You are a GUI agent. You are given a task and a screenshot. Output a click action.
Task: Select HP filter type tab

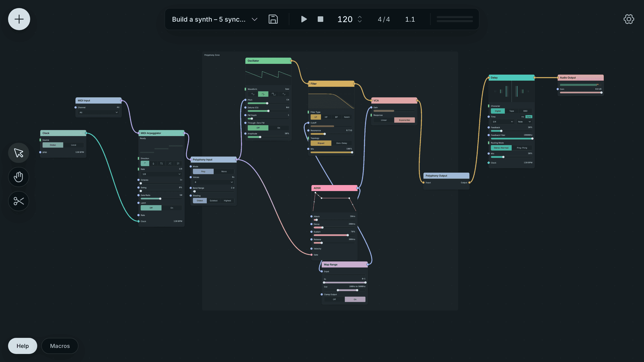pos(326,117)
